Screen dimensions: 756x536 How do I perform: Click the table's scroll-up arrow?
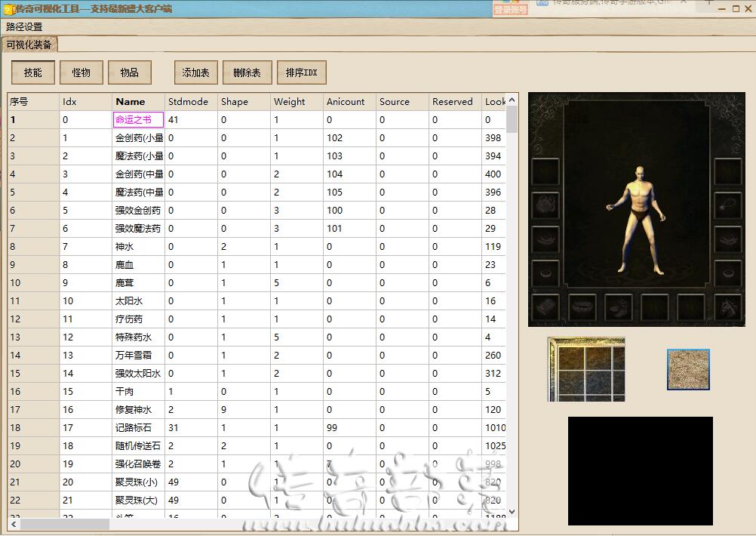(x=512, y=100)
